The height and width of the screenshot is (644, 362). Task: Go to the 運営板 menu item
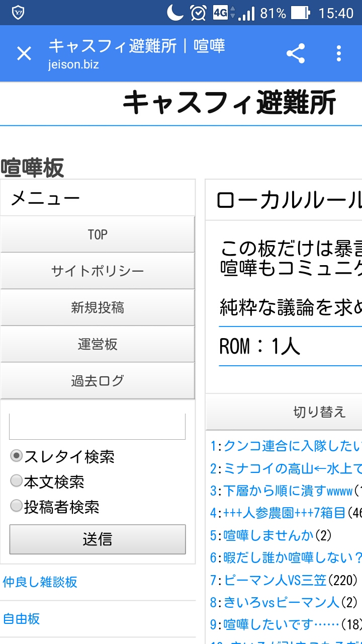[x=98, y=344]
